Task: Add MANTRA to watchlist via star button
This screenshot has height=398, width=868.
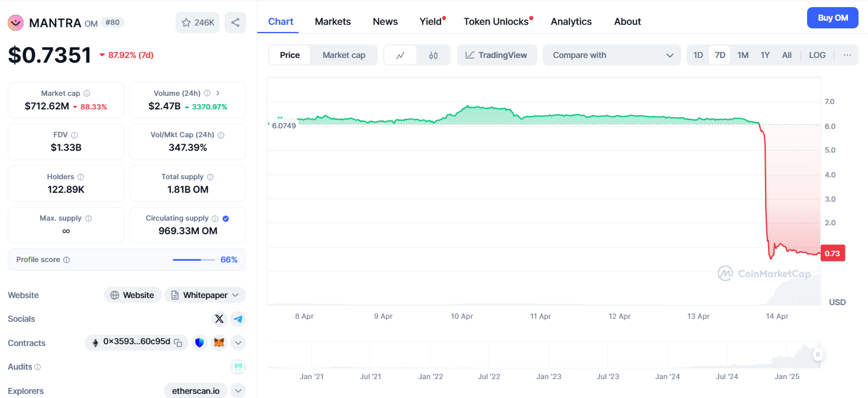Action: click(198, 22)
